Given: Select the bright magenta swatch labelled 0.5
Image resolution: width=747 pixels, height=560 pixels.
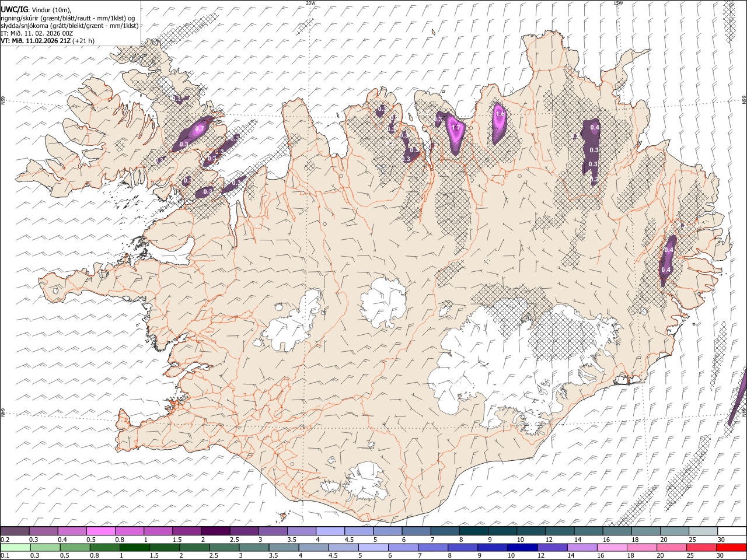Looking at the screenshot, I should click(x=101, y=531).
